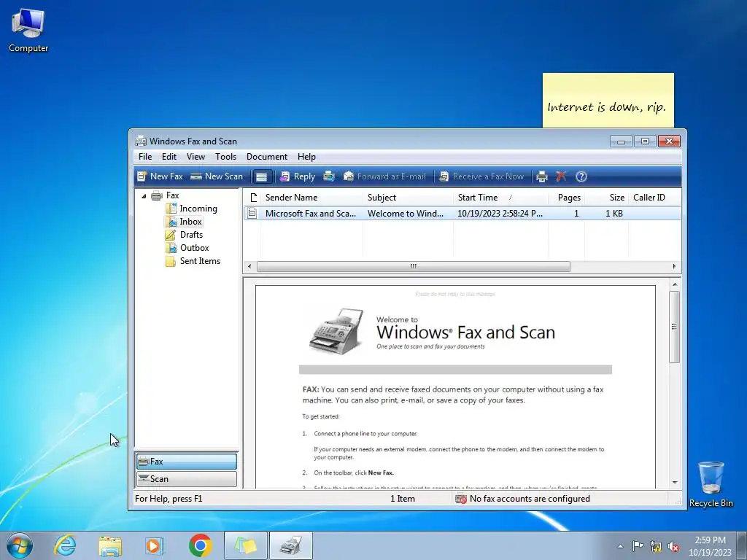This screenshot has width=747, height=560.
Task: Click the 1 Item status bar text
Action: [x=403, y=499]
